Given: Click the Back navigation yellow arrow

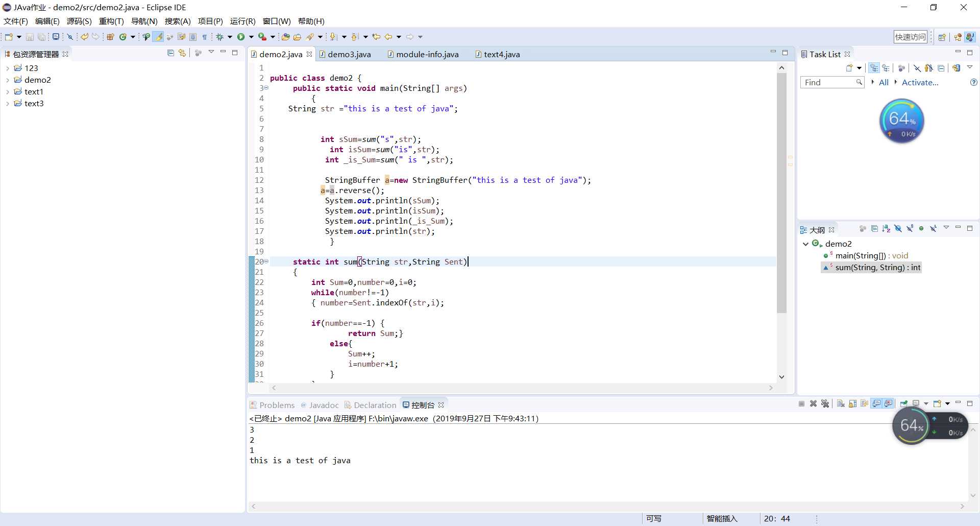Looking at the screenshot, I should click(x=388, y=37).
